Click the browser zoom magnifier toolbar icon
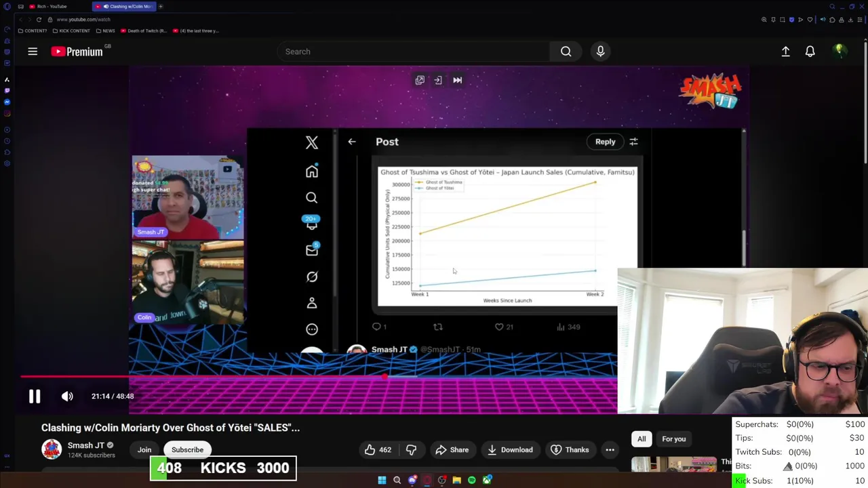This screenshot has width=868, height=488. click(764, 20)
